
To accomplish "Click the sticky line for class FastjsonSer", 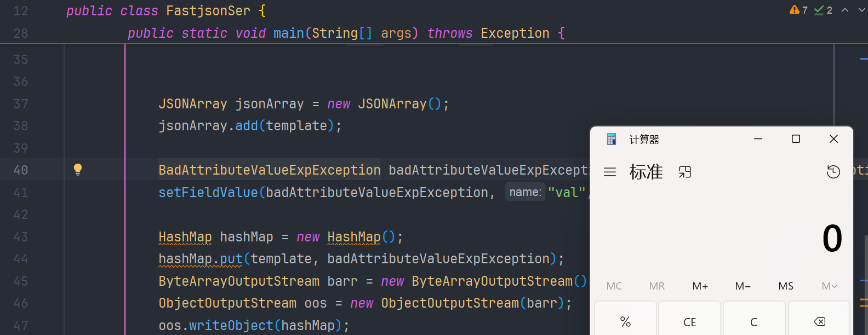I will click(x=165, y=11).
